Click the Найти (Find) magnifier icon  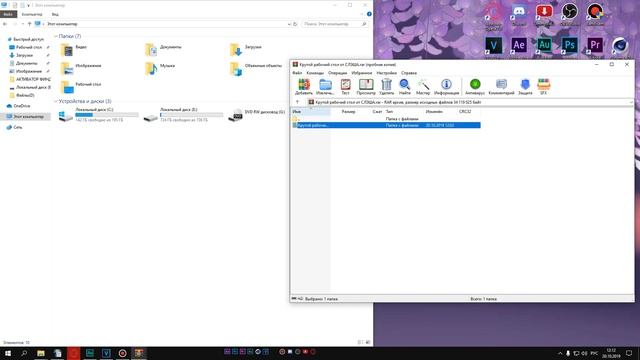[404, 87]
